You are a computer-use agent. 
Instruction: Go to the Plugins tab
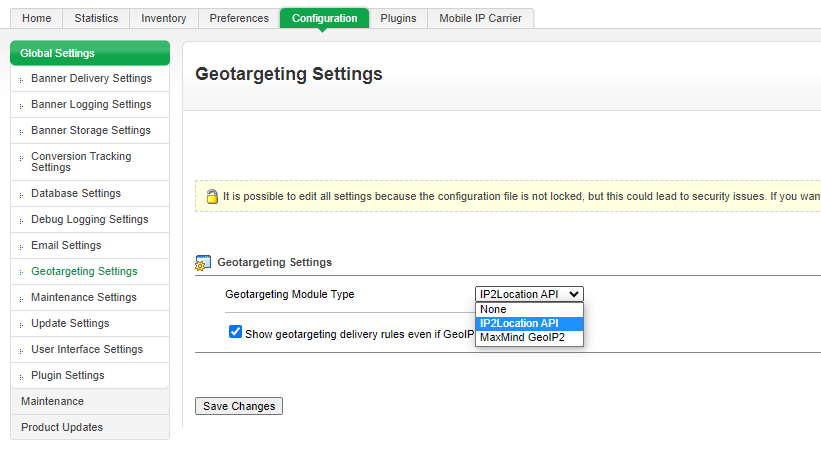pos(398,18)
